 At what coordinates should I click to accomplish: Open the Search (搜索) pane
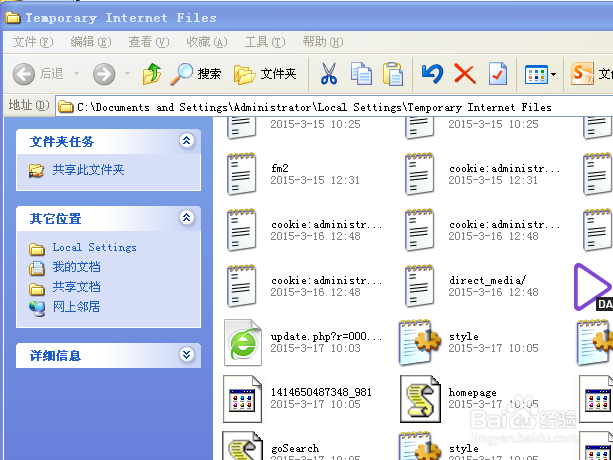(x=196, y=74)
